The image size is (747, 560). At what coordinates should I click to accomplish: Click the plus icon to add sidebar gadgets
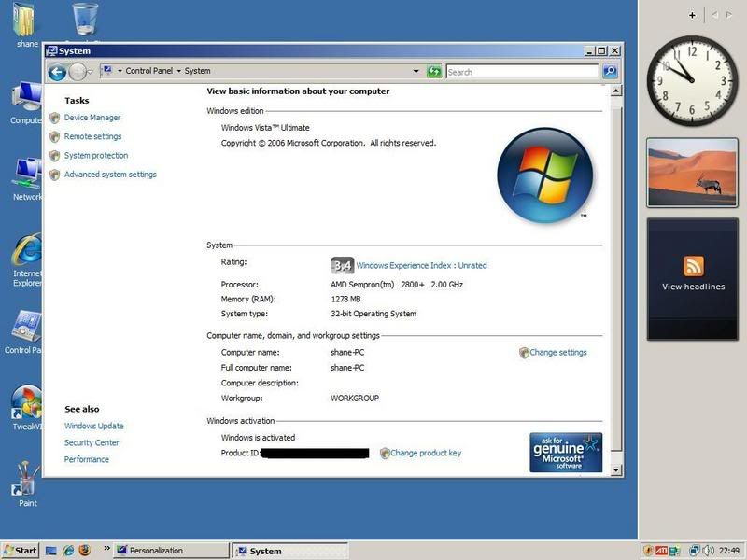(692, 15)
